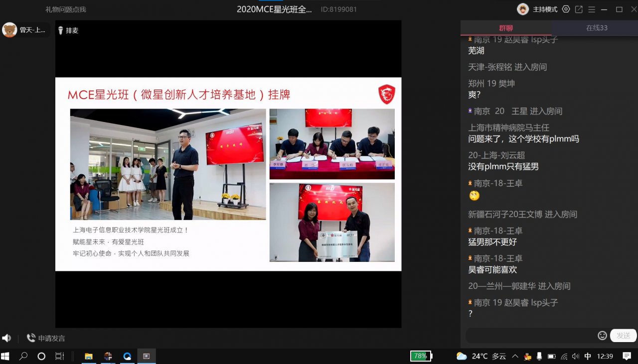Open the hamburger menu in title bar

click(x=592, y=9)
